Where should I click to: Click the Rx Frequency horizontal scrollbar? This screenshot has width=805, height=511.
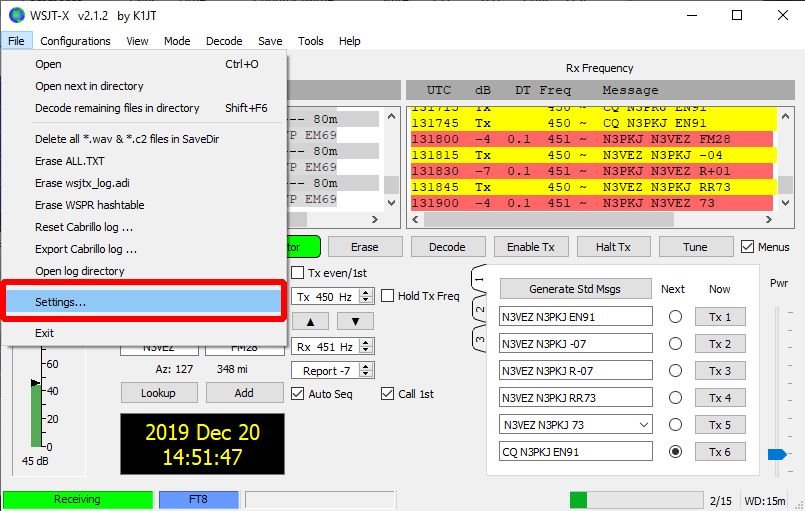point(591,220)
